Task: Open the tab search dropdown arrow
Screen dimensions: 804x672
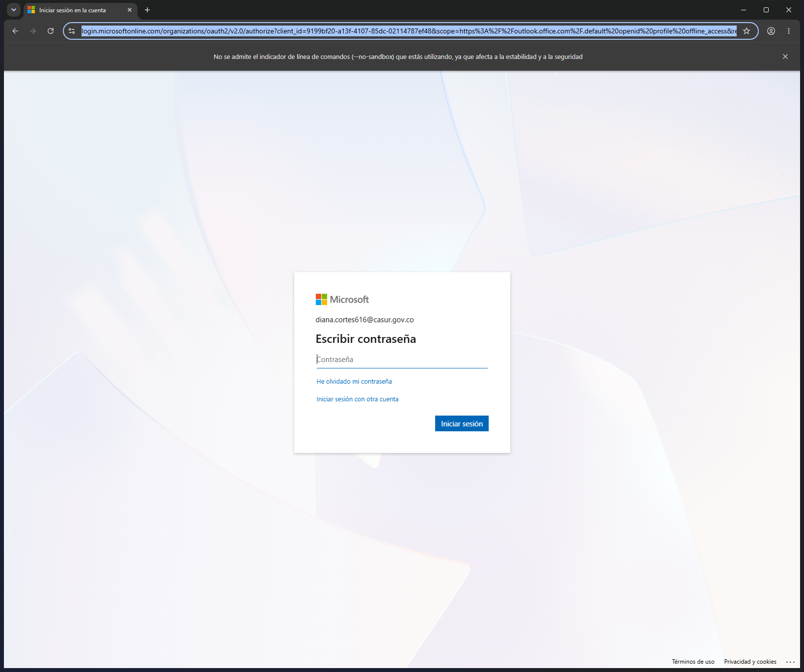Action: pos(14,10)
